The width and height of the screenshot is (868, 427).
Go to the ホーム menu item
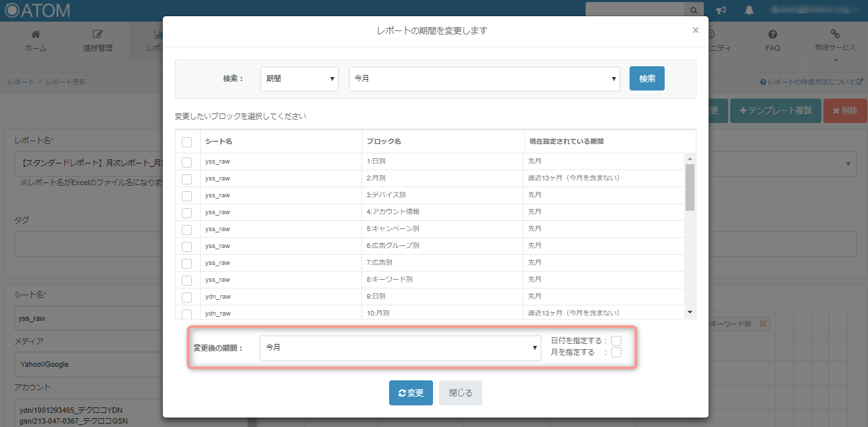coord(36,41)
